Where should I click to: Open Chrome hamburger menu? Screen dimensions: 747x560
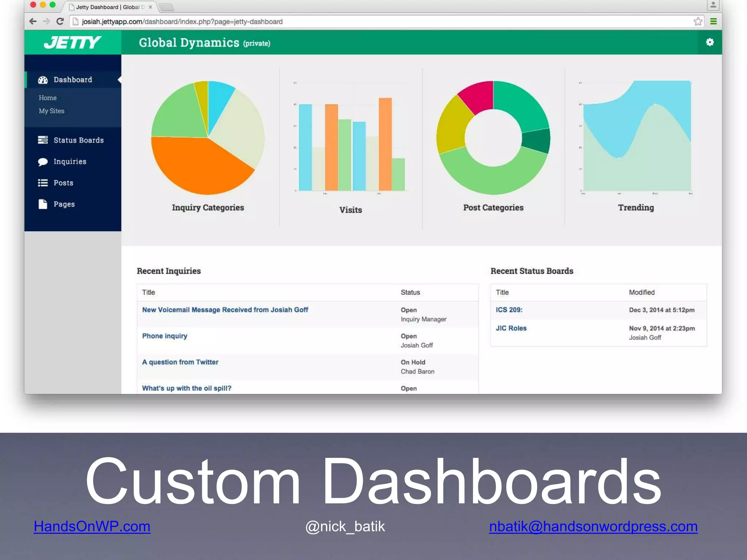pyautogui.click(x=713, y=22)
